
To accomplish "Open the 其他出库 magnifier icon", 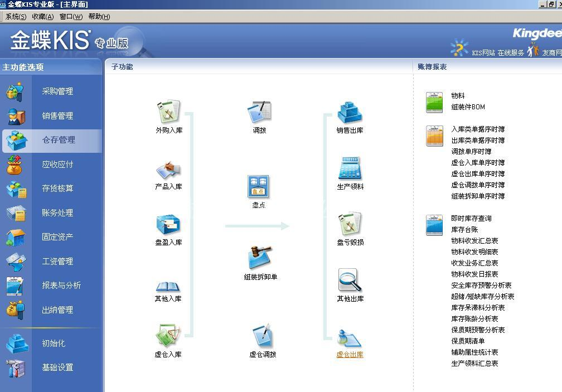I will [x=350, y=280].
